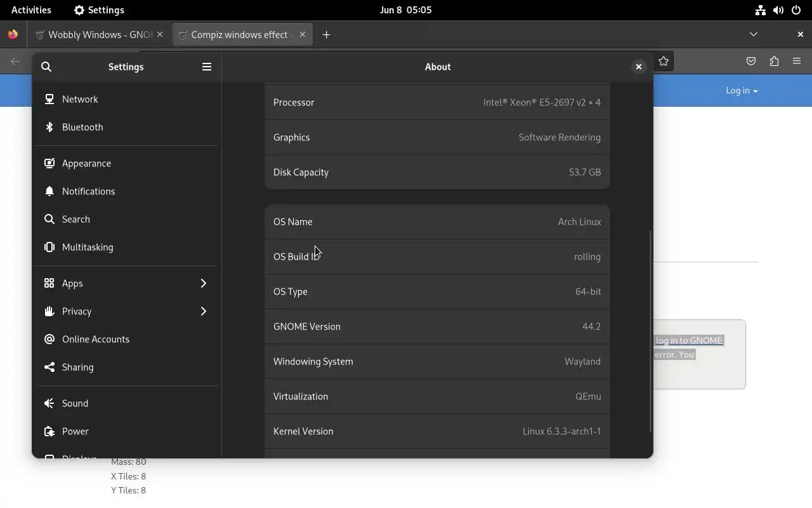
Task: Click the Kernel Version row
Action: (x=437, y=431)
